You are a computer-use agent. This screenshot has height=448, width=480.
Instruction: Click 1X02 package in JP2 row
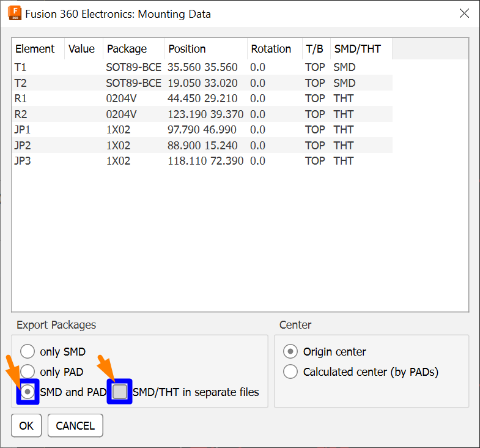118,145
